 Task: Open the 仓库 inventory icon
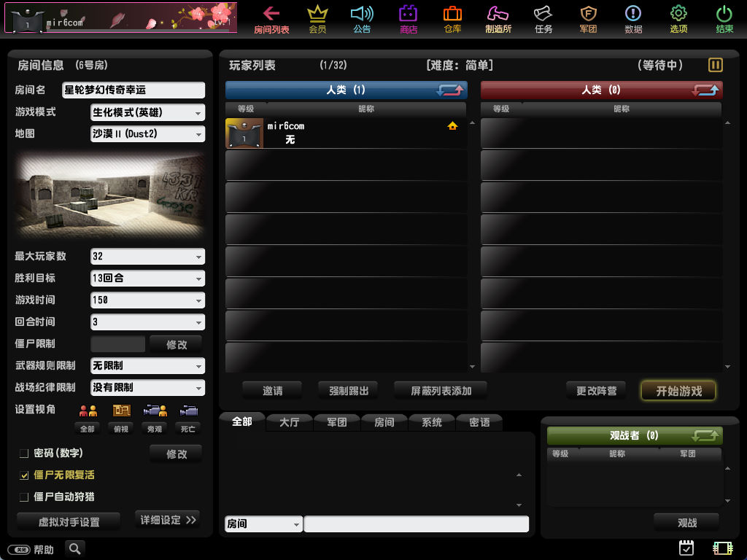click(452, 14)
